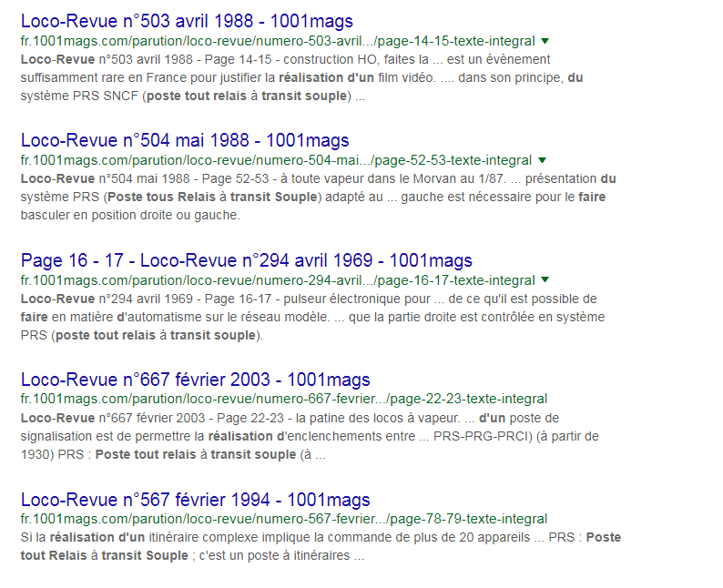
Task: Expand dropdown arrow next to numero-294-avril URL
Action: pyautogui.click(x=545, y=279)
